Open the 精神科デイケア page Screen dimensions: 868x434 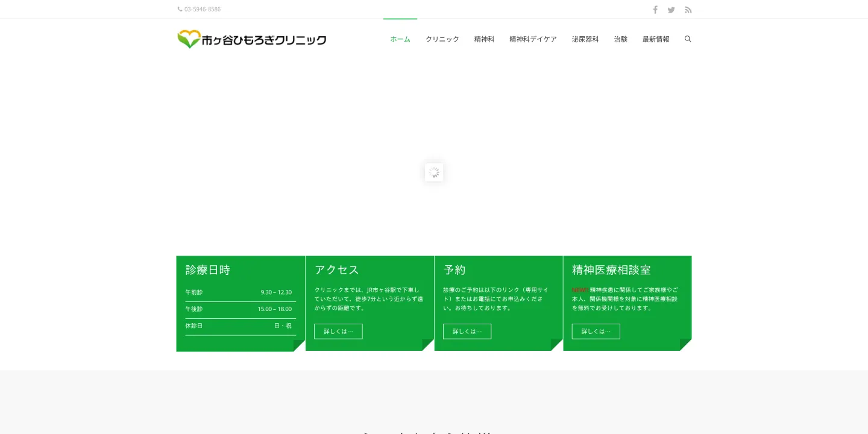[533, 39]
